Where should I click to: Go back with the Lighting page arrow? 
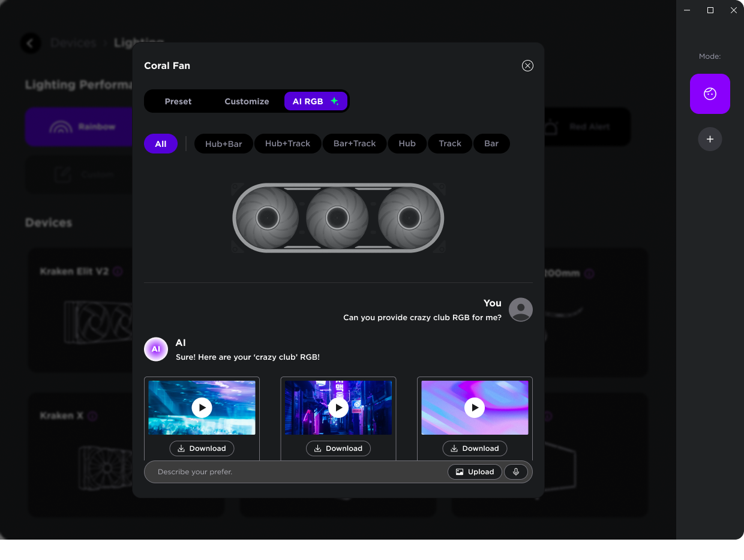point(31,43)
